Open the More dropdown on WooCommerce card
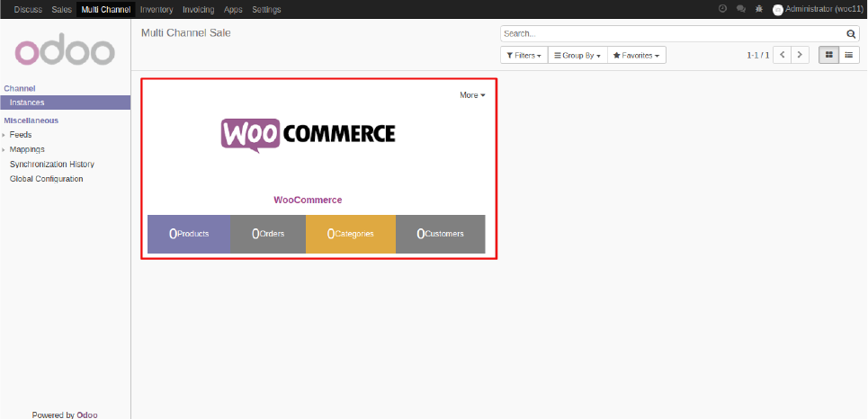Screen dimensions: 868x419 coord(472,95)
